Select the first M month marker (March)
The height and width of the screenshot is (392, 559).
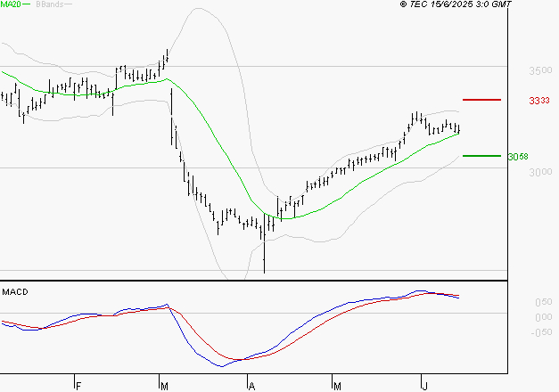[164, 386]
